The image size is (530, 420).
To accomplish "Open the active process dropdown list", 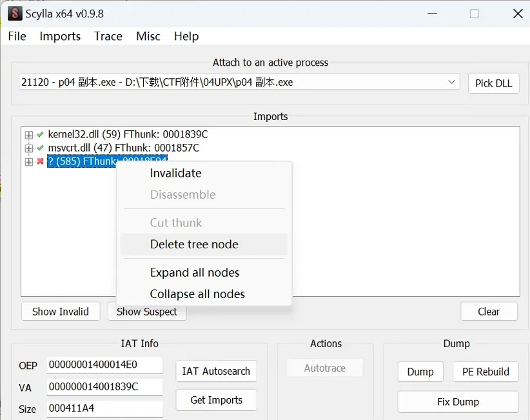I will click(451, 83).
